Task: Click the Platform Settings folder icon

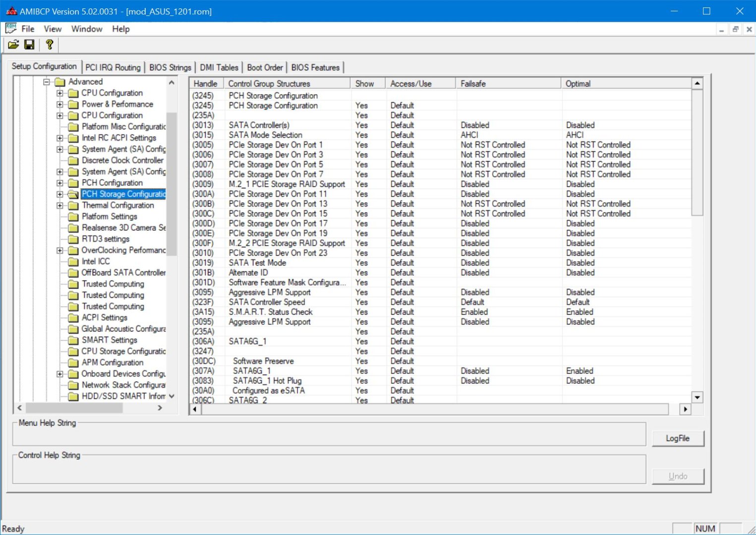Action: click(73, 217)
